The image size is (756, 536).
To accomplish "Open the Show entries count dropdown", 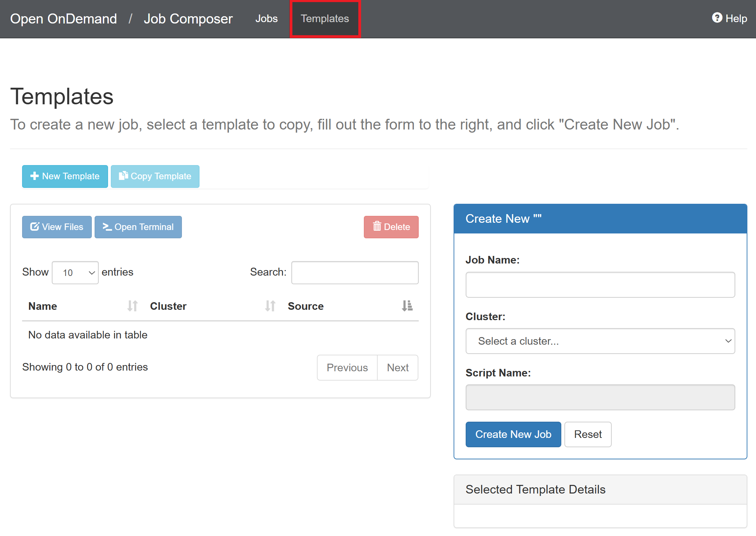I will [75, 272].
